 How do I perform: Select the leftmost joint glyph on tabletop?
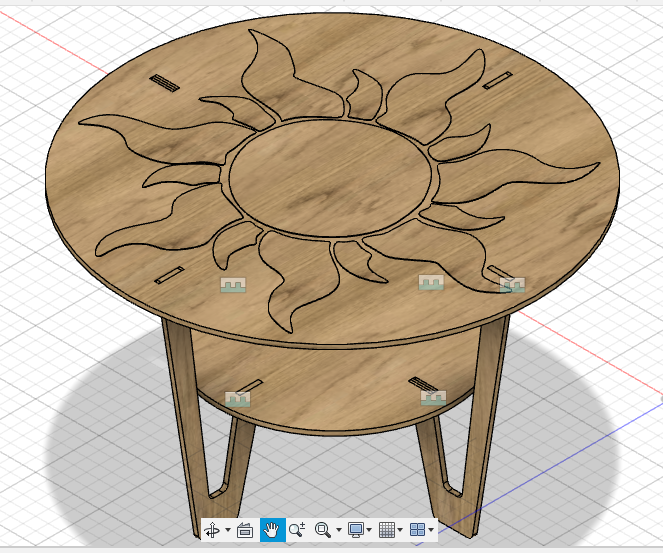click(x=232, y=286)
